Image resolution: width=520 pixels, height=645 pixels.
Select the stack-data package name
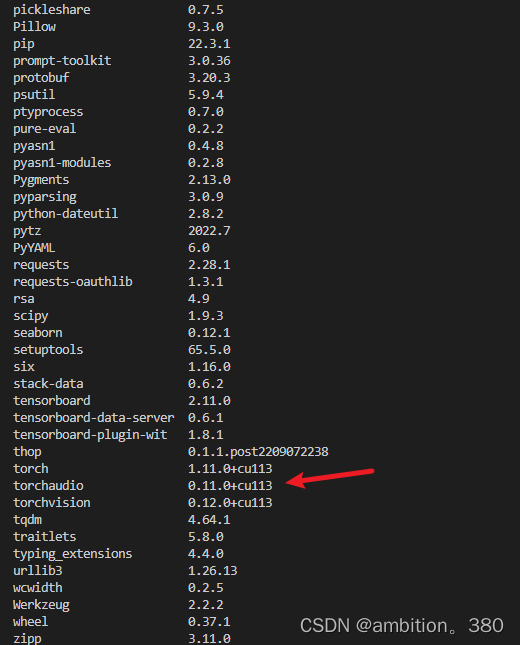point(48,384)
